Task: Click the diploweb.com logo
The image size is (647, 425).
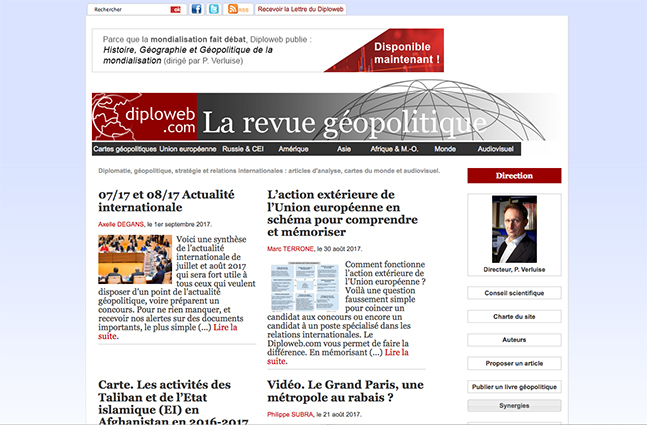Action: (x=144, y=117)
